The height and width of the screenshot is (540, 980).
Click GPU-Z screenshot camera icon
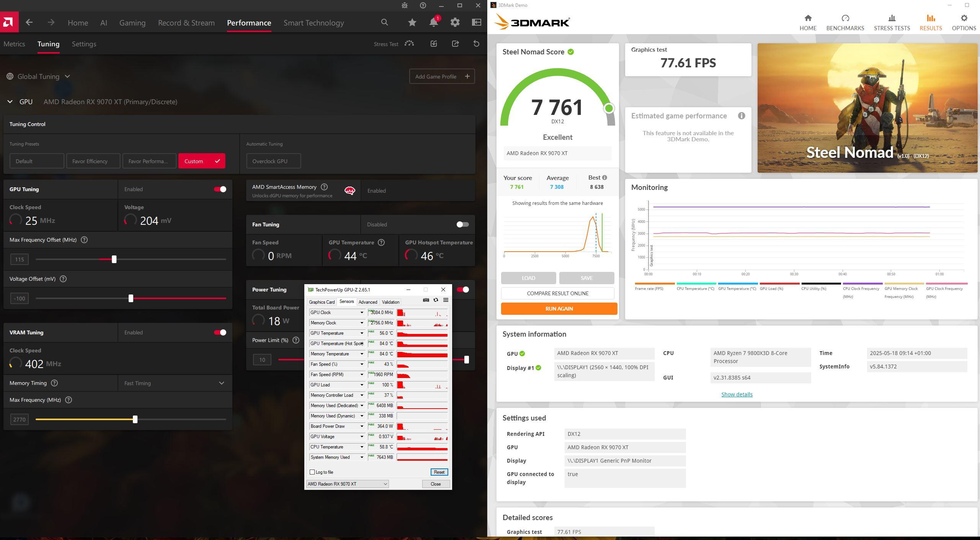(426, 300)
